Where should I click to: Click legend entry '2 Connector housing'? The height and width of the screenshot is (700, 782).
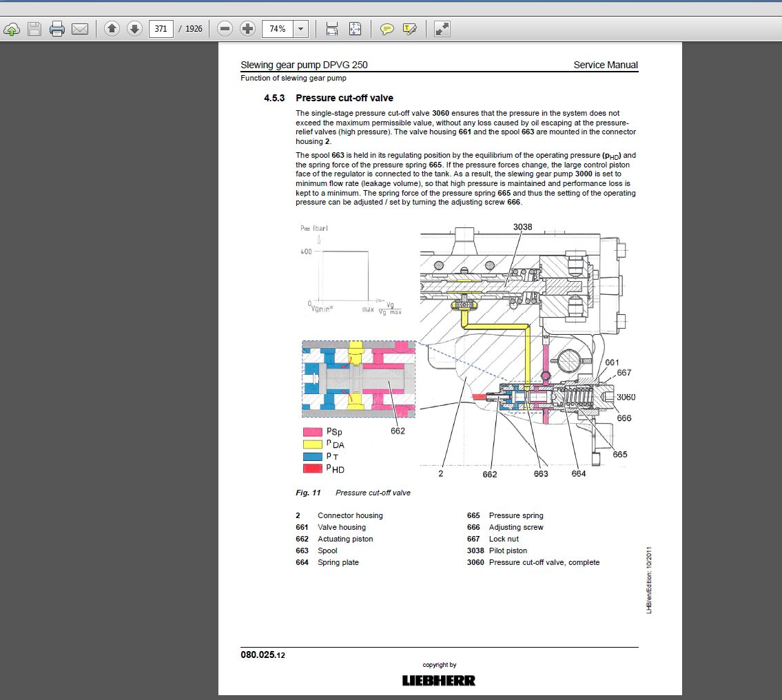[x=339, y=515]
